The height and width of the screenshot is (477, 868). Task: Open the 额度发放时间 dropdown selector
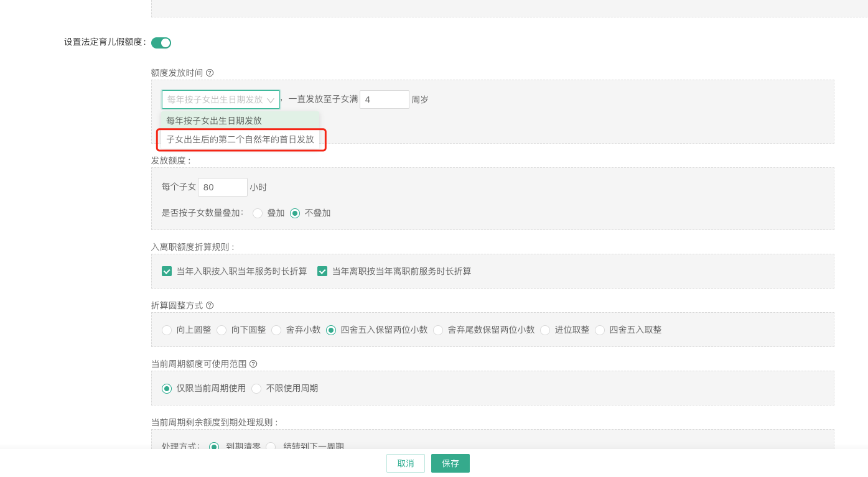pos(220,100)
